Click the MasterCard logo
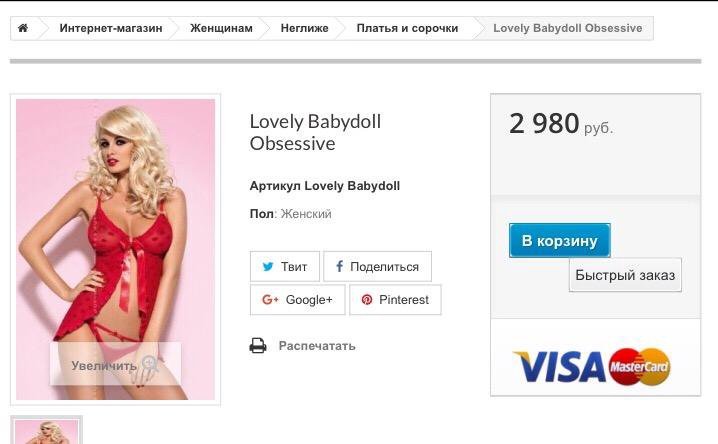718x444 pixels. [640, 366]
